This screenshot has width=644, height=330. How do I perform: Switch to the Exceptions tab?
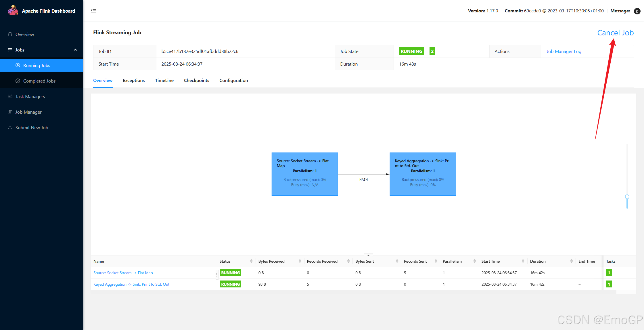(134, 81)
